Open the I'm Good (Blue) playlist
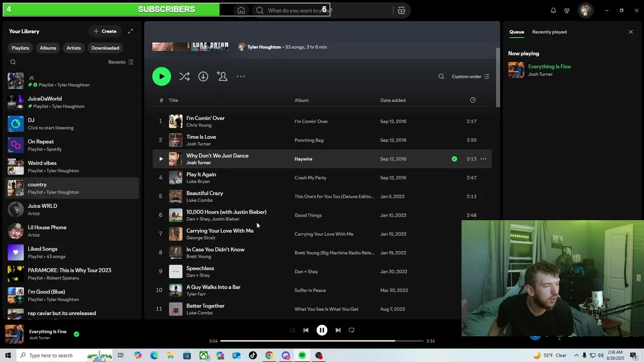The image size is (644, 362). tap(71, 295)
